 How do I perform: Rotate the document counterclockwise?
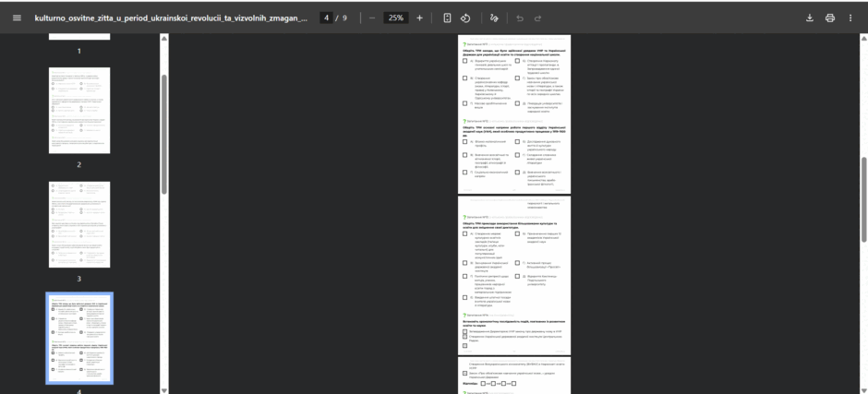click(465, 18)
